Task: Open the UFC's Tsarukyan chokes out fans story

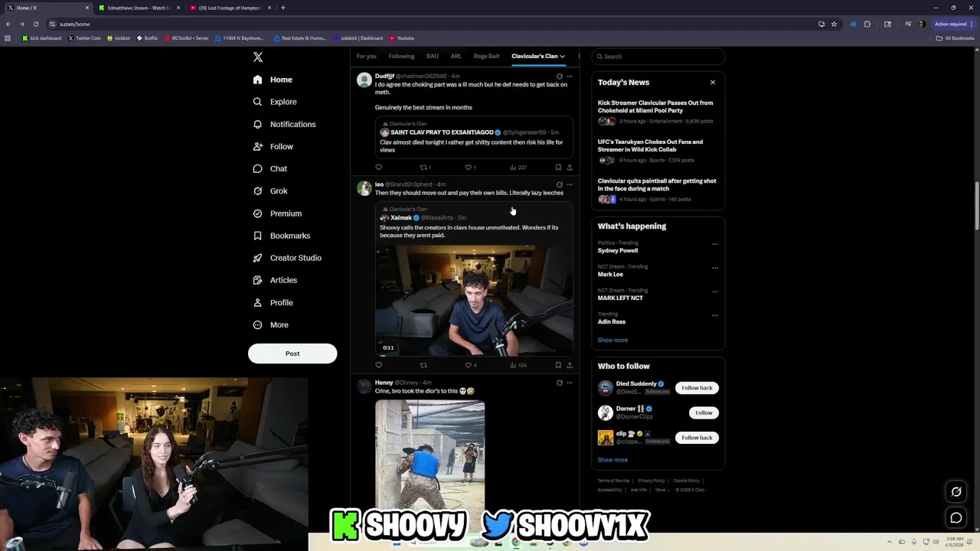Action: [657, 151]
